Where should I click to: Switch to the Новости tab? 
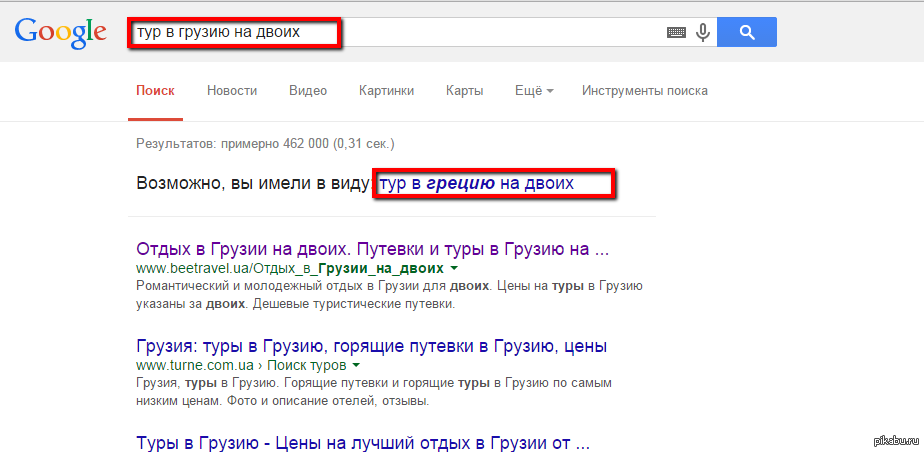[232, 91]
